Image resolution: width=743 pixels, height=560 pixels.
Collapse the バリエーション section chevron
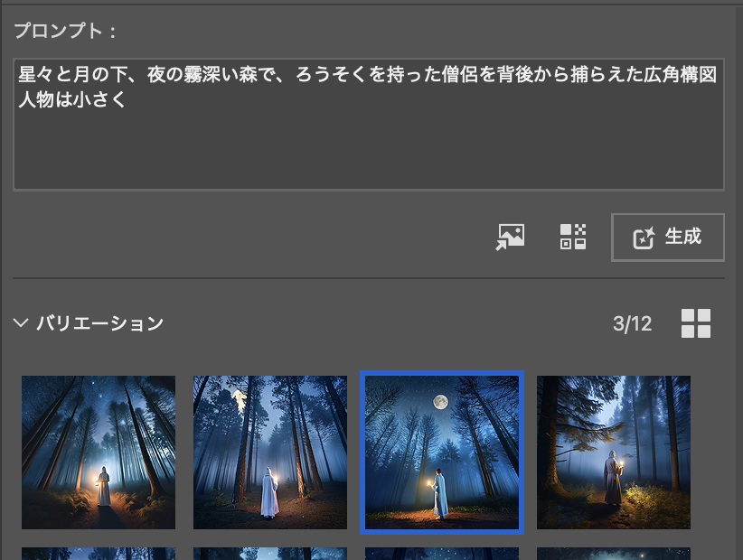(21, 323)
